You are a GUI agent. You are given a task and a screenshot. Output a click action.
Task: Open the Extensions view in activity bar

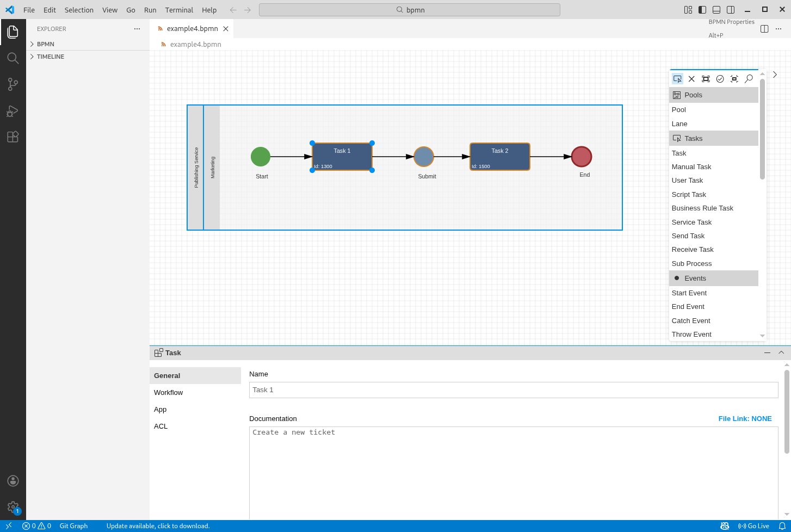pyautogui.click(x=13, y=137)
